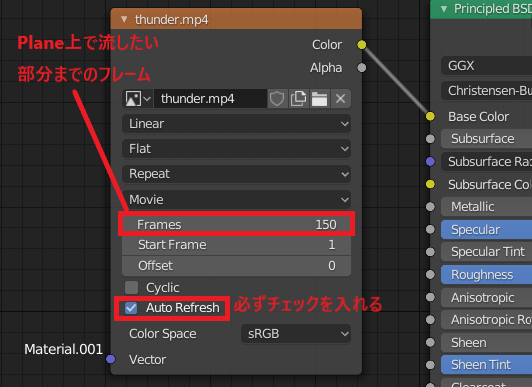Image resolution: width=532 pixels, height=387 pixels.
Task: Open the image browse dropdown icon
Action: [138, 99]
